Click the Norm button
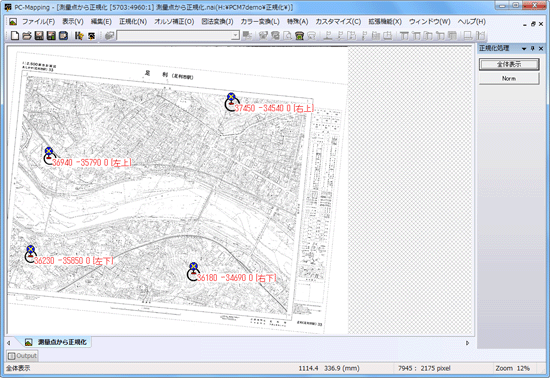The image size is (550, 378). [509, 78]
